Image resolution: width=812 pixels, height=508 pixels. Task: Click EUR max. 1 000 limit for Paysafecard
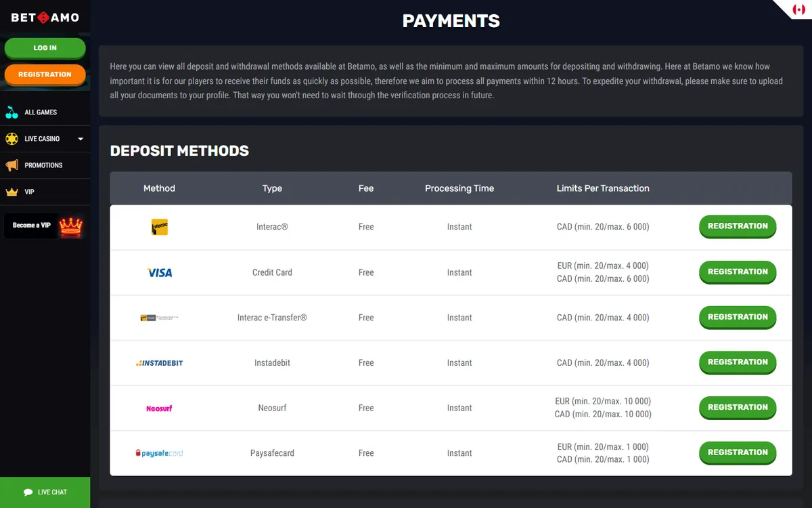pyautogui.click(x=603, y=446)
